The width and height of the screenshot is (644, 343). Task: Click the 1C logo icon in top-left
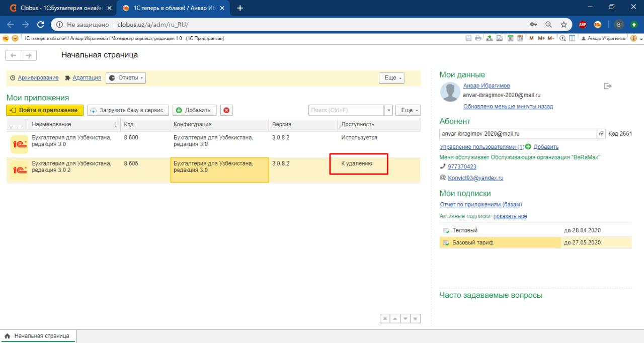(x=5, y=38)
